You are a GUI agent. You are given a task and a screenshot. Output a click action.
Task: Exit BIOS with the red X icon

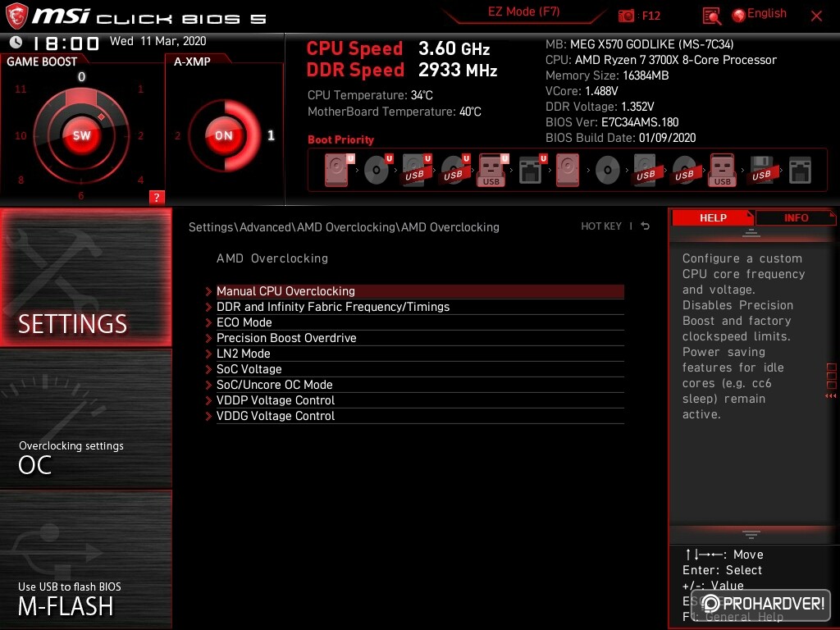pos(816,16)
